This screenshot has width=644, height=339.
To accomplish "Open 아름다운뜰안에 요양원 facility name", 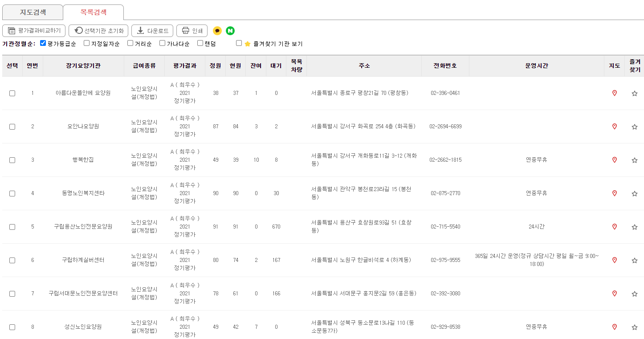I will coord(83,93).
